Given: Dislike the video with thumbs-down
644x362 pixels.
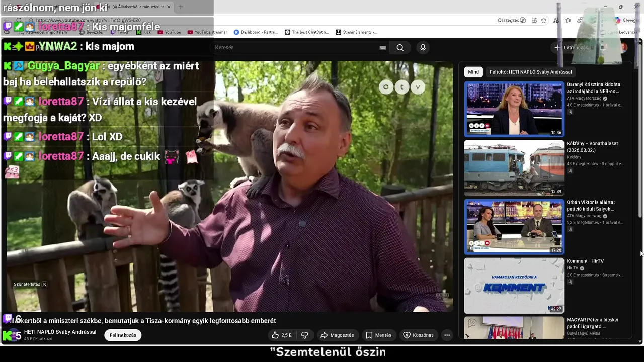Looking at the screenshot, I should point(305,335).
